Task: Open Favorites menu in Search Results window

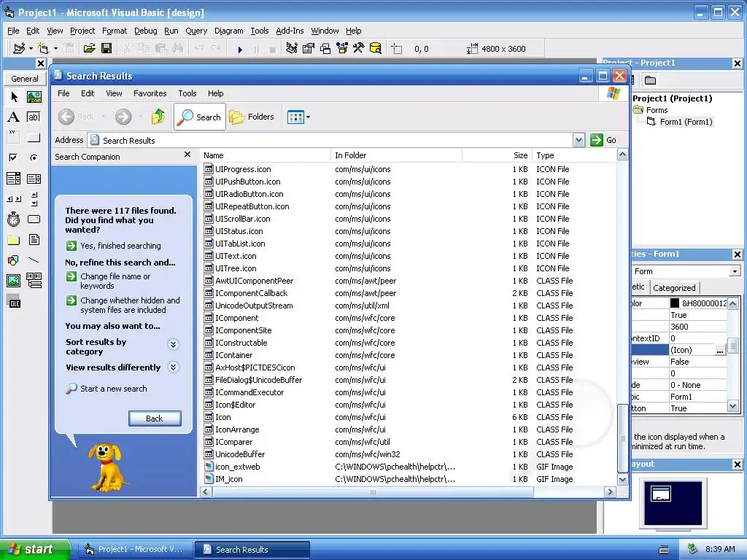Action: [x=150, y=93]
